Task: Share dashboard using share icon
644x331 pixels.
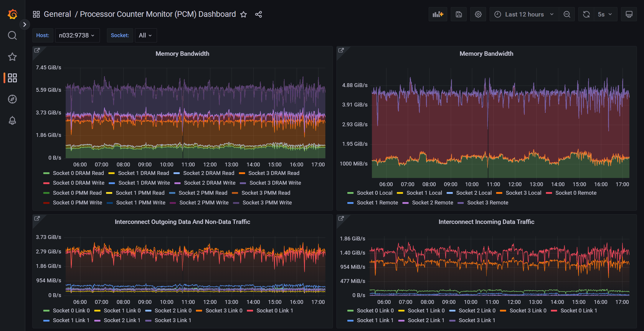Action: tap(258, 14)
